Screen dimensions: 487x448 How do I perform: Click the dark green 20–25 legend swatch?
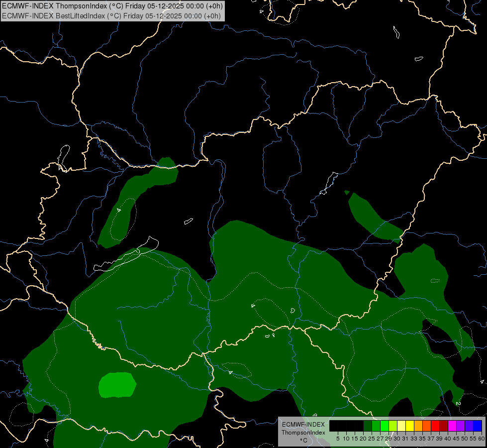coord(368,426)
